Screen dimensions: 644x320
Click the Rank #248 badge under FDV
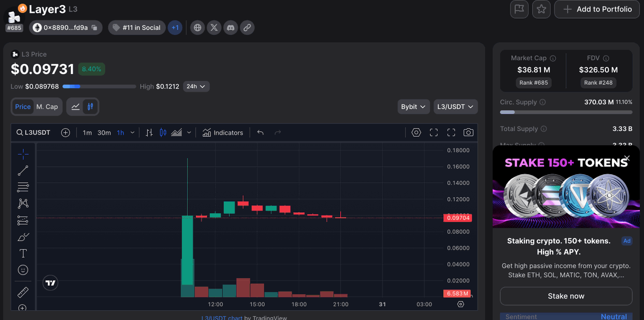(x=598, y=83)
